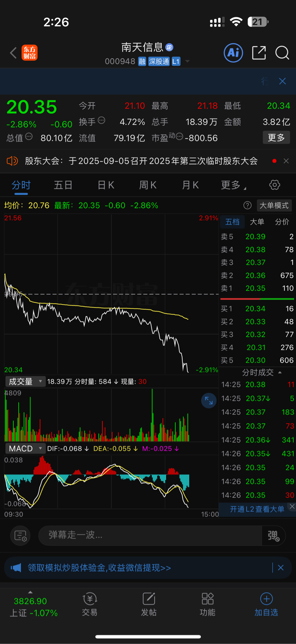
Task: Close the 模拟炒股 promo banner
Action: [281, 568]
